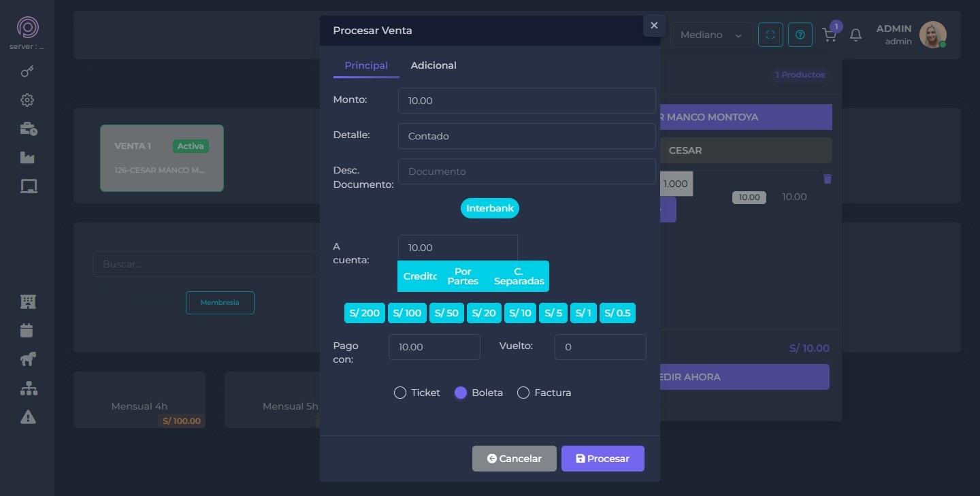Focus the Detalle input field
Viewport: 980px width, 496px height.
(x=527, y=136)
